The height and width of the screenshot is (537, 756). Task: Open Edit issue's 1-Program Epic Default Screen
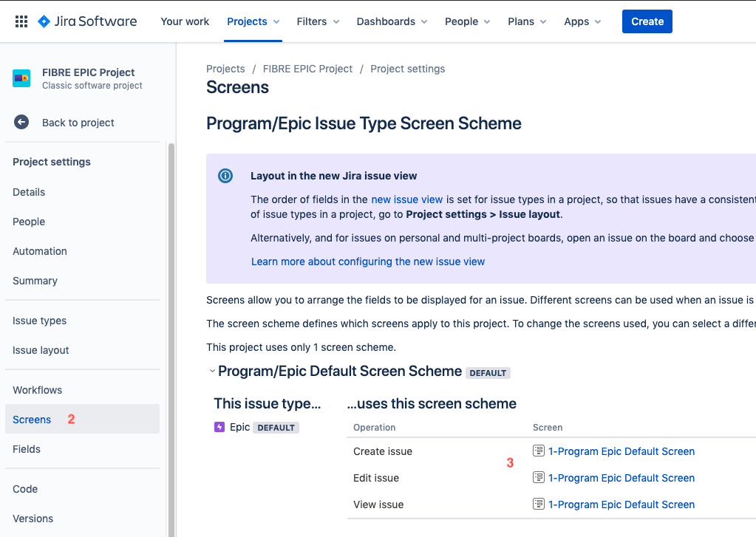click(x=621, y=478)
